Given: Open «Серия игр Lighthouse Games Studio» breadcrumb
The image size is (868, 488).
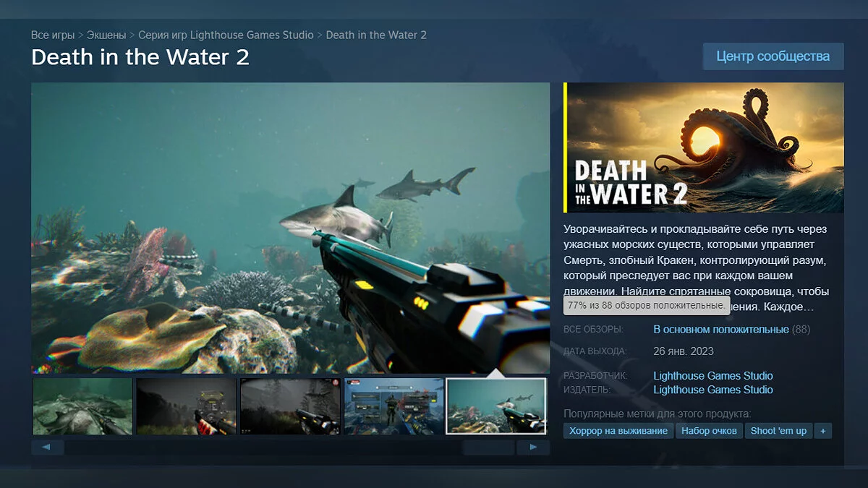Looking at the screenshot, I should (226, 35).
